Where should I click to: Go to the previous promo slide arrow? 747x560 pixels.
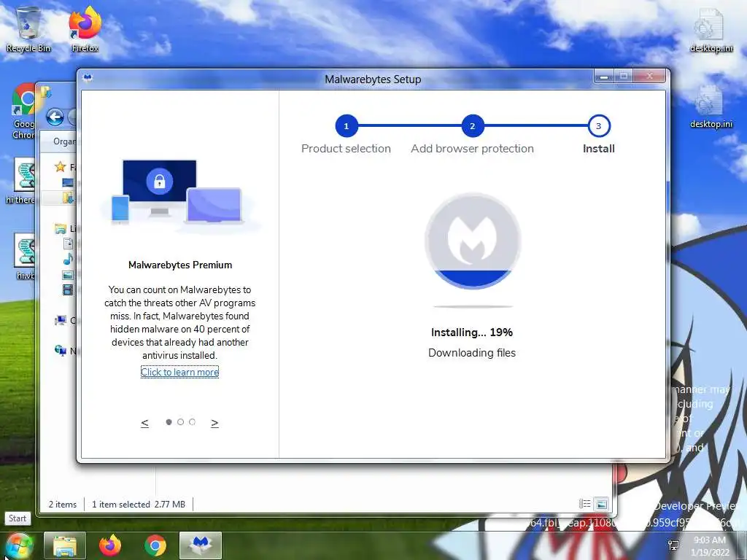pyautogui.click(x=145, y=423)
